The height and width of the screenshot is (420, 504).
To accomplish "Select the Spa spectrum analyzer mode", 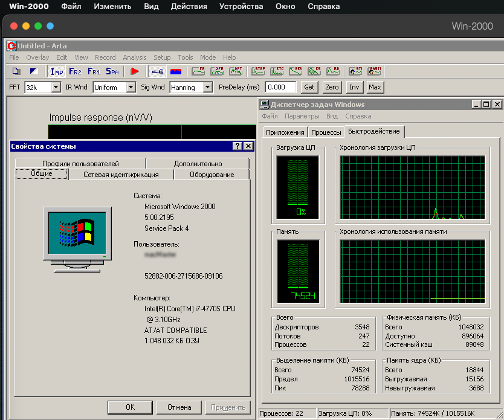I will coord(112,71).
